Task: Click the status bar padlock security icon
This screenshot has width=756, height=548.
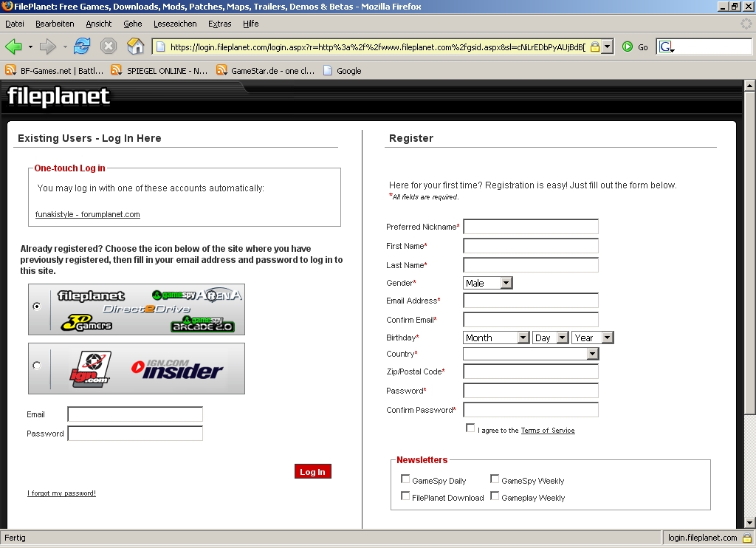Action: pos(746,538)
